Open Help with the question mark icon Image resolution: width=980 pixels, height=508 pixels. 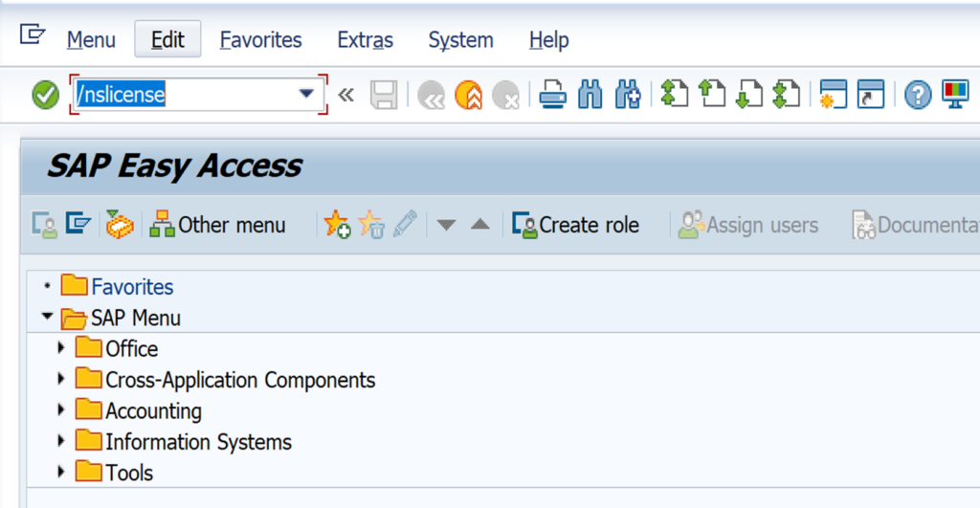click(918, 96)
